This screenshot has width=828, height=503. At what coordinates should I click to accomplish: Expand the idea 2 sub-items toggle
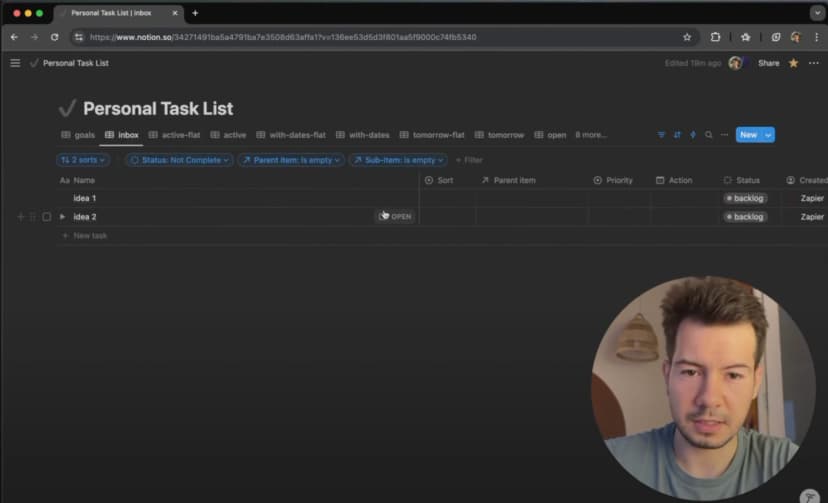coord(62,217)
